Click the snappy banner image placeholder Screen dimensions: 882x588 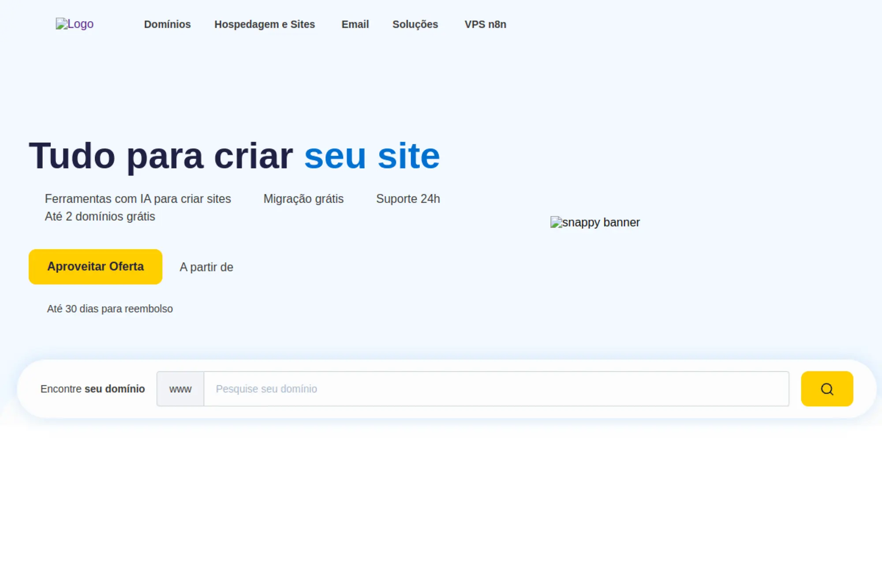[x=595, y=222]
